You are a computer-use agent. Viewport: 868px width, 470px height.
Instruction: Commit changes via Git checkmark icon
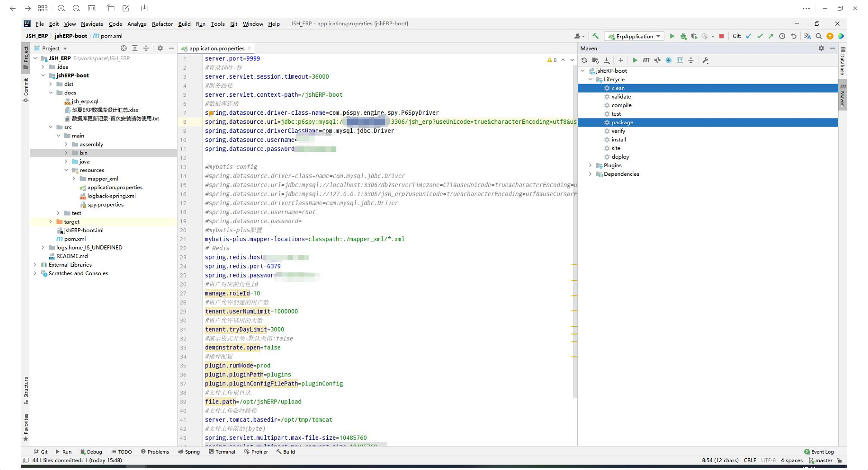760,36
